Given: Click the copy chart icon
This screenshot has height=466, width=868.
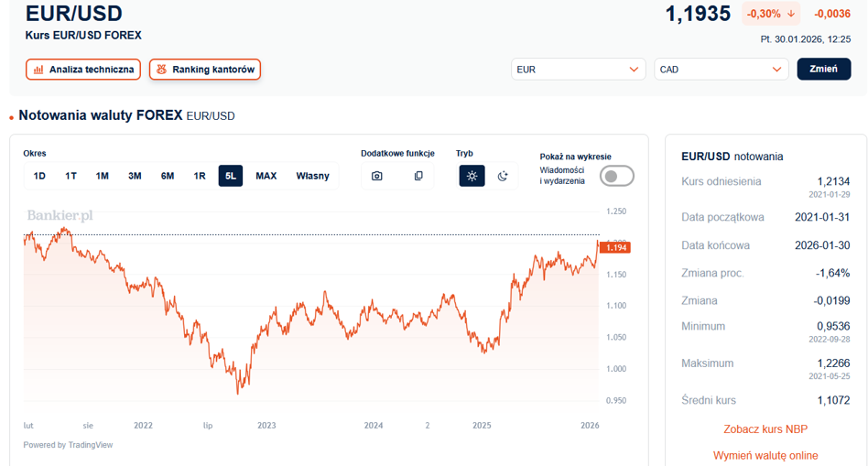Looking at the screenshot, I should click(x=418, y=176).
